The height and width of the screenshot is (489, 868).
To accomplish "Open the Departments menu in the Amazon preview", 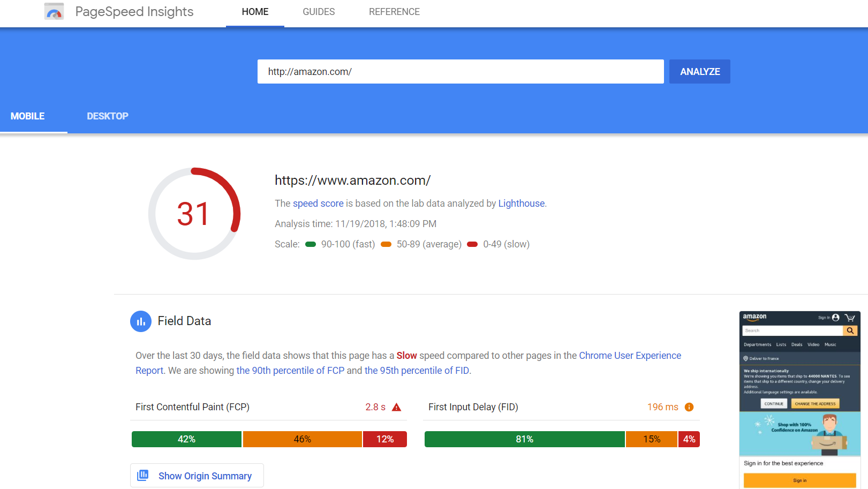I will coord(757,344).
